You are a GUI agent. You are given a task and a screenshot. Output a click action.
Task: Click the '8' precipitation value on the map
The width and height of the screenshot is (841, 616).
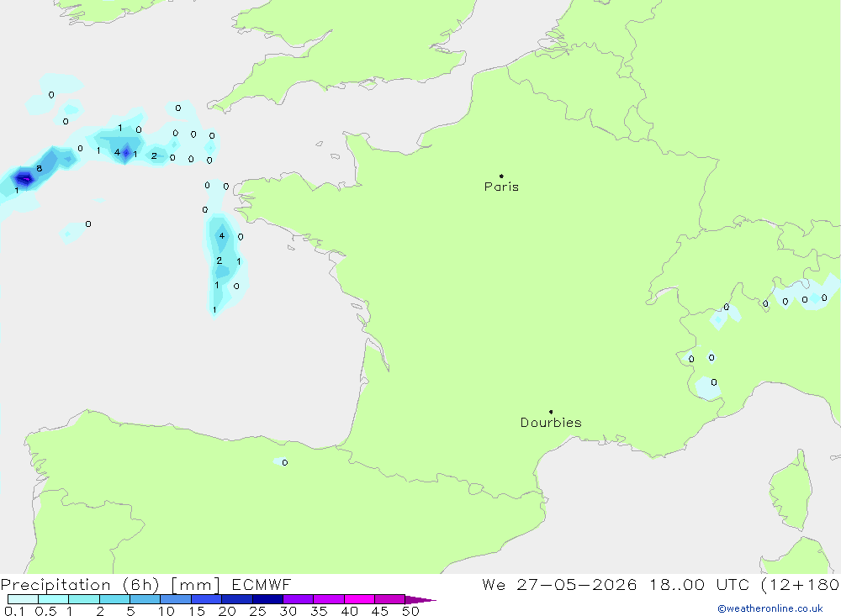(x=40, y=168)
